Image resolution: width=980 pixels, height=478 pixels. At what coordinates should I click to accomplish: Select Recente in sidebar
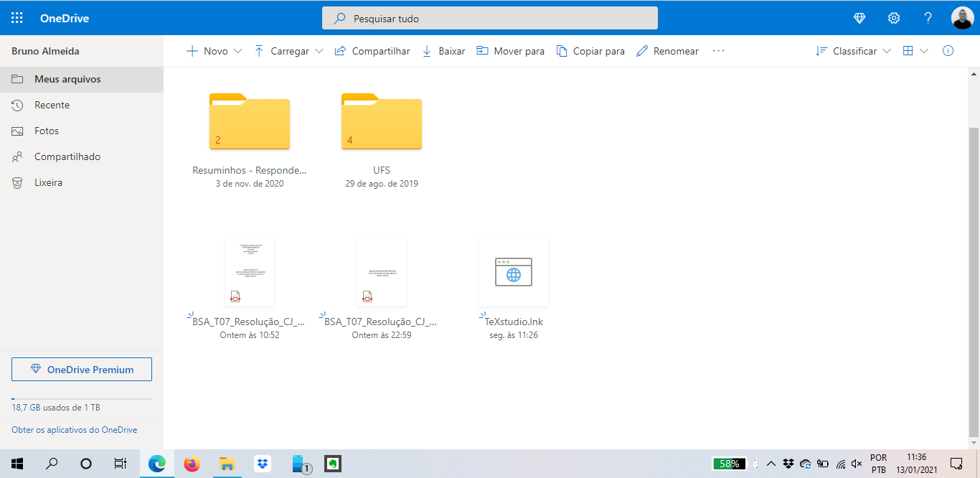click(x=82, y=105)
